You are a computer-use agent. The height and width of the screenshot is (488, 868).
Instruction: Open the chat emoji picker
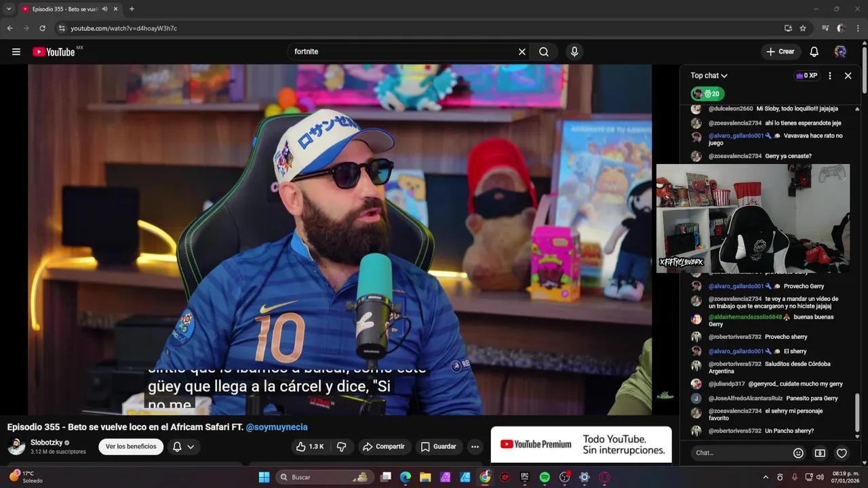click(x=798, y=453)
